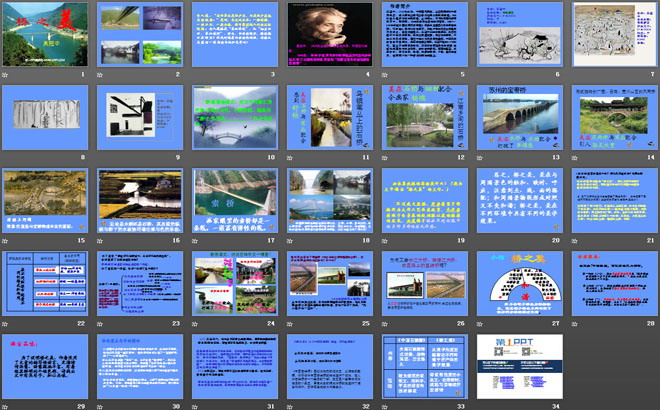660x410 pixels.
Task: Click the animation star icon under slide 12
Action: tap(385, 158)
